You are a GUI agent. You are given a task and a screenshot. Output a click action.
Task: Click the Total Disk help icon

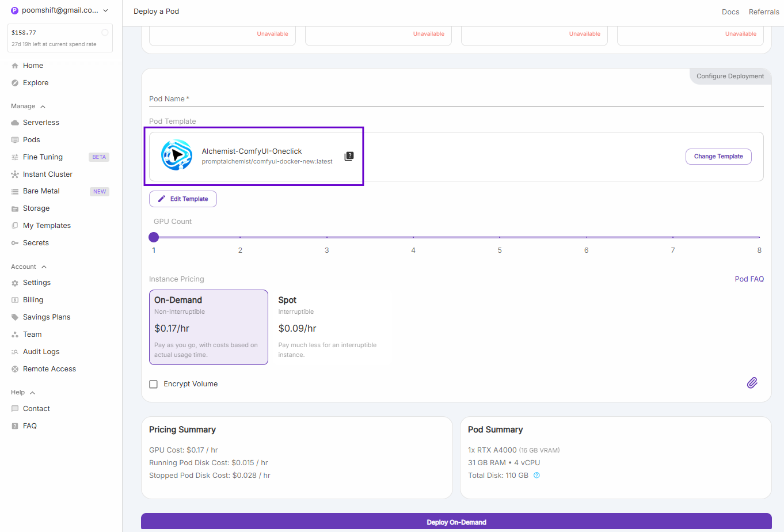[536, 476]
